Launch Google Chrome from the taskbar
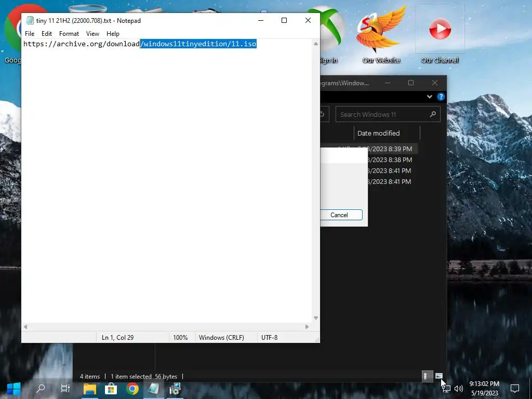Screen dimensions: 532x399 coord(132,389)
